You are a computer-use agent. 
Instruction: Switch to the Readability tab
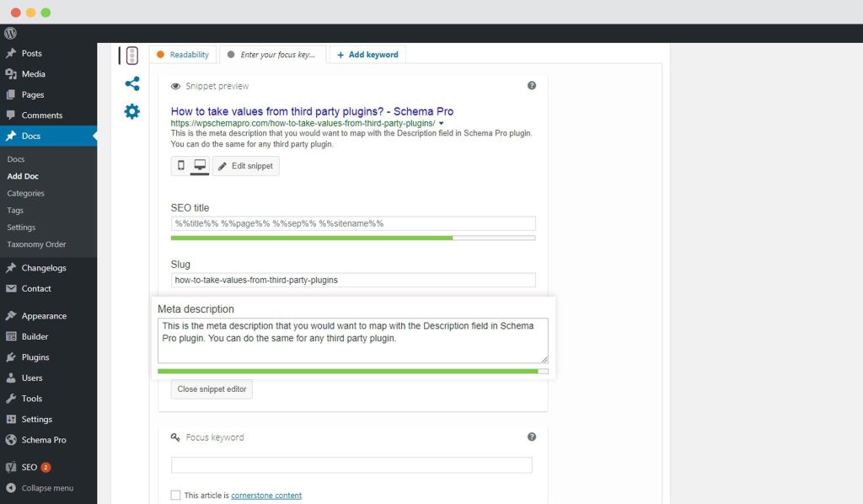pyautogui.click(x=185, y=53)
